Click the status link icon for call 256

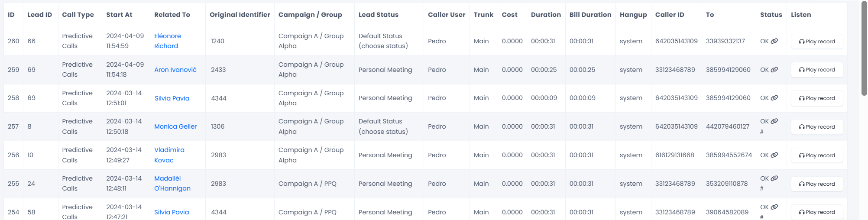pos(774,155)
